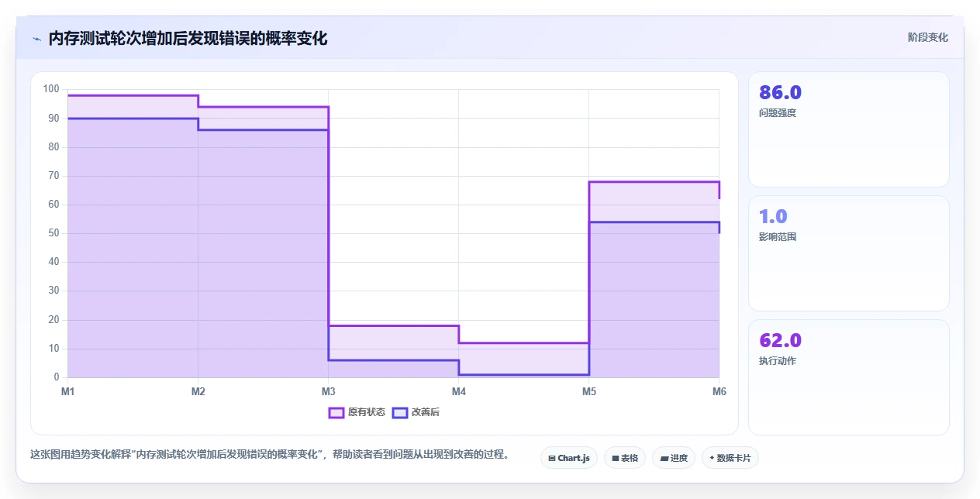Toggle the 原有状态 legend entry
The height and width of the screenshot is (499, 980).
pos(357,412)
